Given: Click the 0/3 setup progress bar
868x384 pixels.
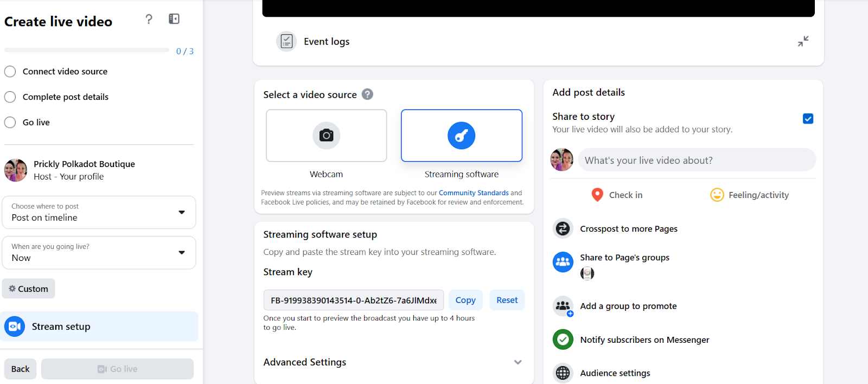Looking at the screenshot, I should coord(87,50).
